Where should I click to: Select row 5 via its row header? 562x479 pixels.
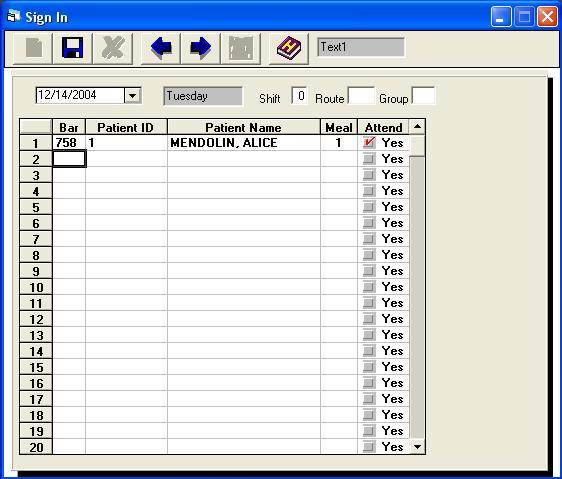36,207
